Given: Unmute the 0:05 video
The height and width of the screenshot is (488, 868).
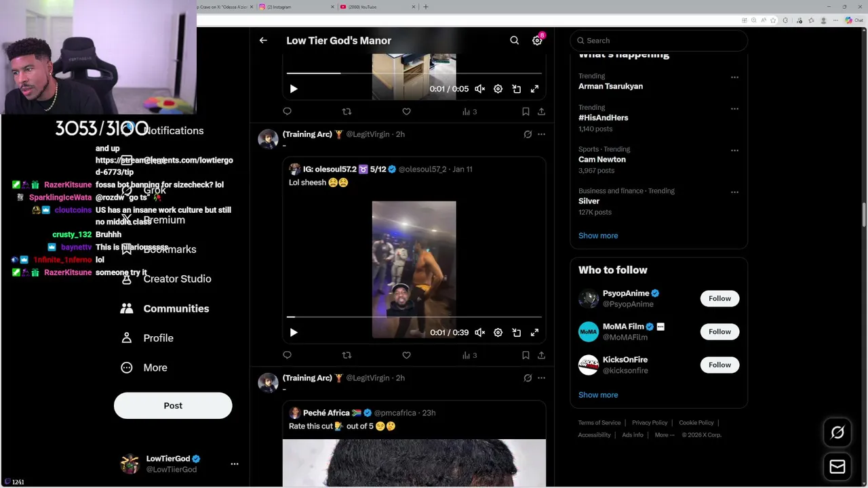Looking at the screenshot, I should (480, 89).
